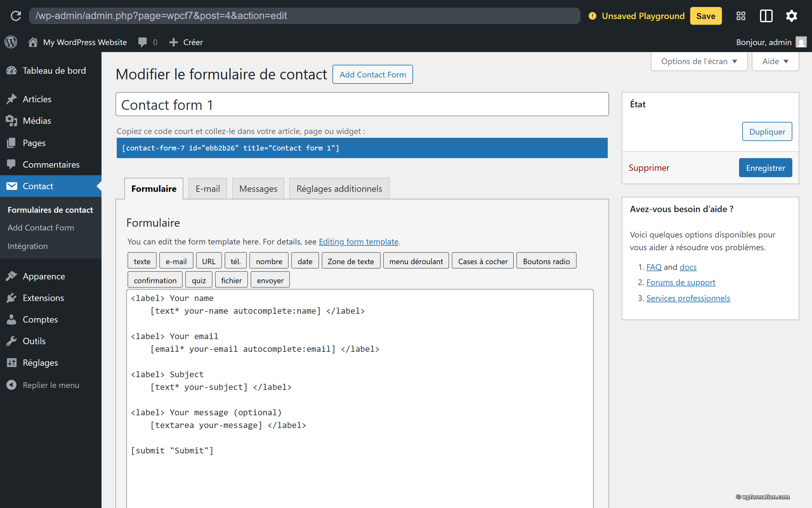Insert an e-mail tag

tap(176, 261)
